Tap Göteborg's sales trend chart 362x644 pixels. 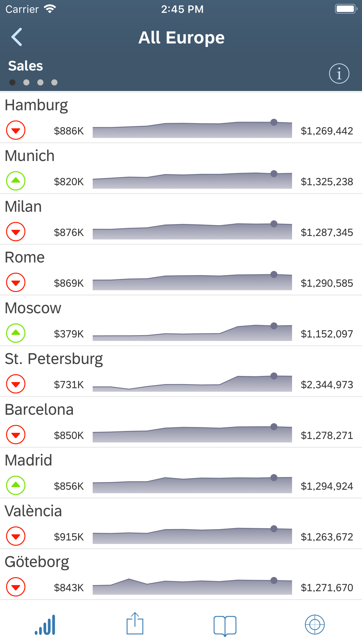pos(192,586)
